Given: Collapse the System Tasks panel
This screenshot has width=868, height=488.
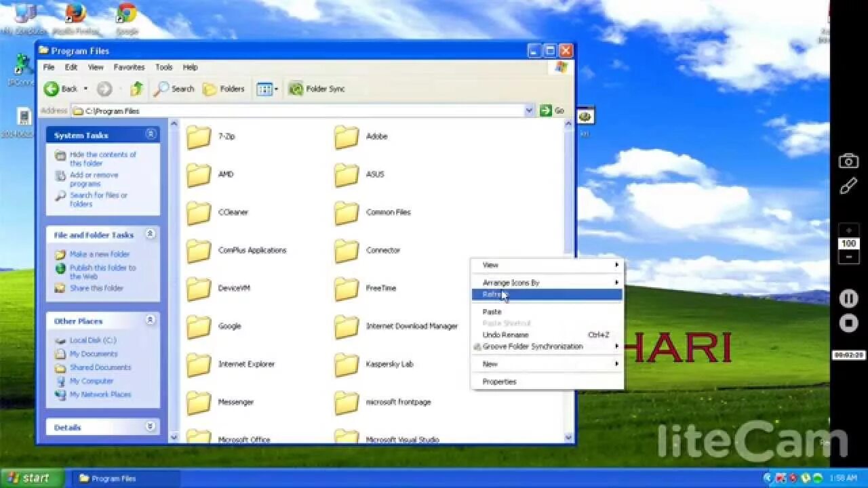Looking at the screenshot, I should [x=151, y=134].
